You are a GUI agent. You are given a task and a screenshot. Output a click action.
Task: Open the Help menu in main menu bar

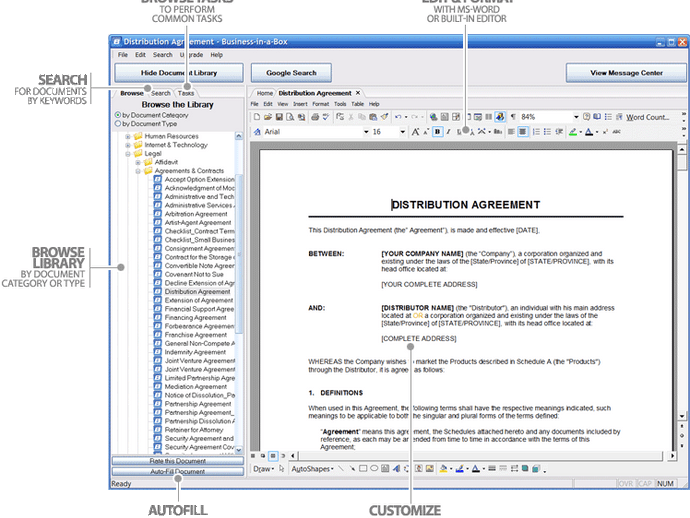217,55
